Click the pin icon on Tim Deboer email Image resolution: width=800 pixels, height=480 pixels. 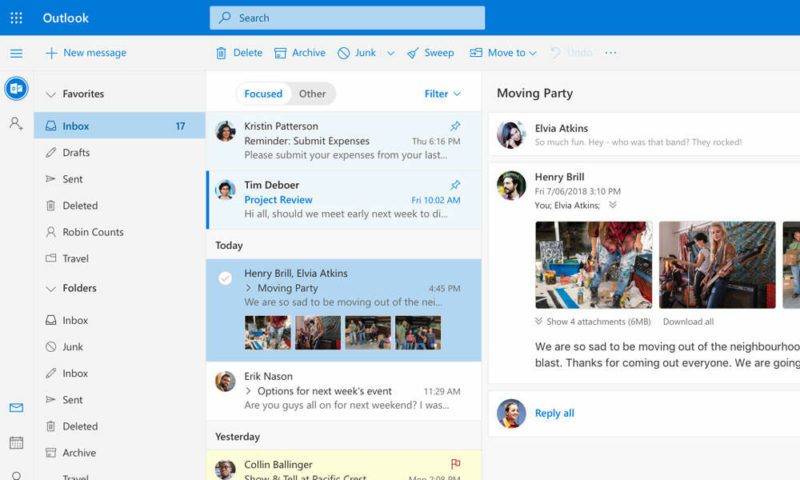click(455, 185)
